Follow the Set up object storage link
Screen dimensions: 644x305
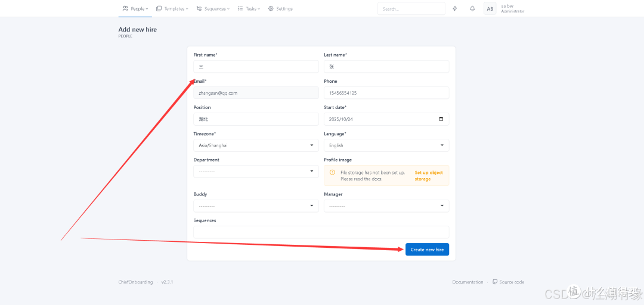click(x=428, y=176)
